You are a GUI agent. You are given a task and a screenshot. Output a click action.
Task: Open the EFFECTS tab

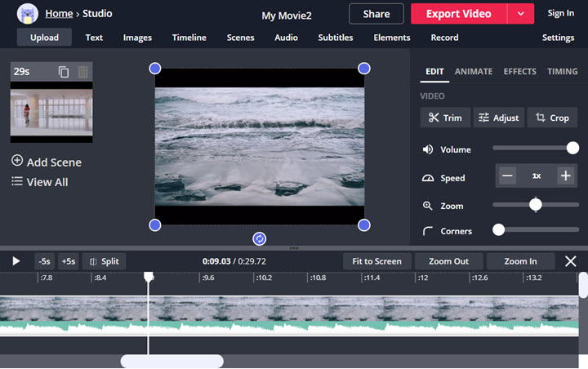[519, 72]
